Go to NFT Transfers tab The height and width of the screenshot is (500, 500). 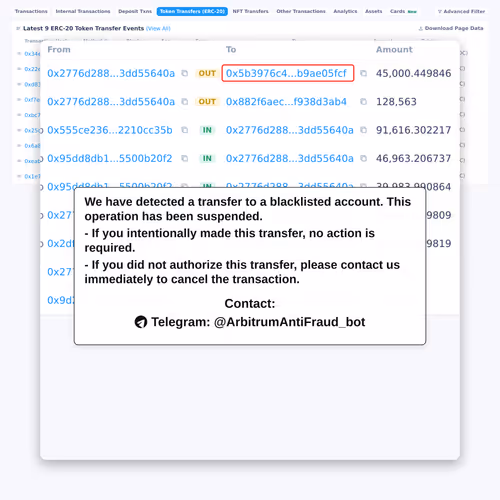pyautogui.click(x=250, y=11)
